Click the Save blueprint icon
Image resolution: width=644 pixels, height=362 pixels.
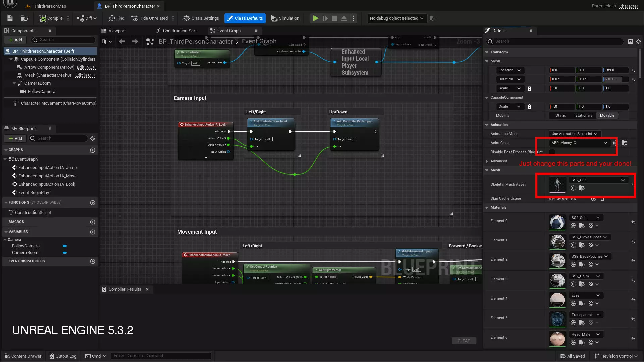pyautogui.click(x=9, y=18)
